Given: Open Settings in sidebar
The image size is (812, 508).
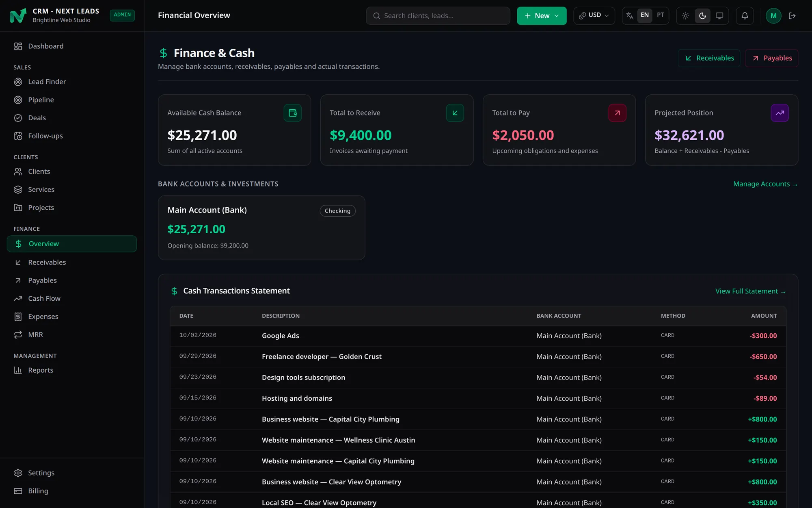Looking at the screenshot, I should [72, 473].
